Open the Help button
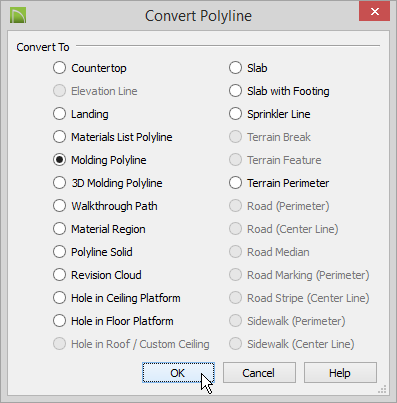 [x=340, y=373]
